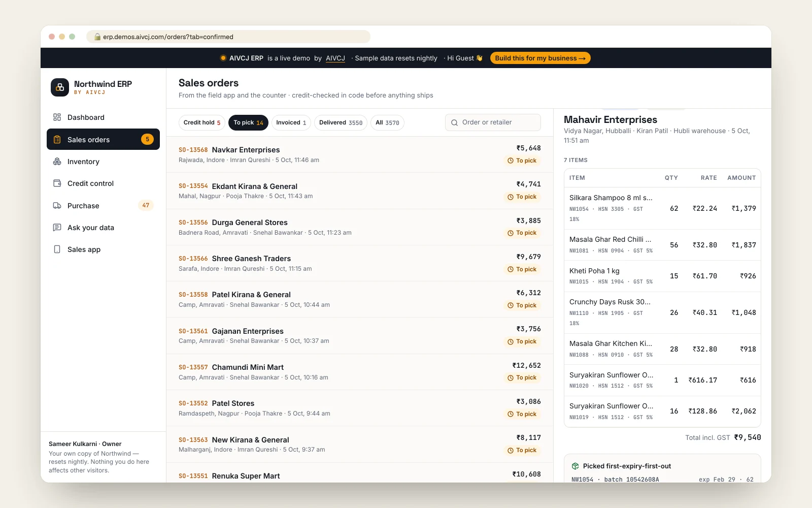Click the Silkara Shampoo 8 ml item row

click(x=662, y=208)
